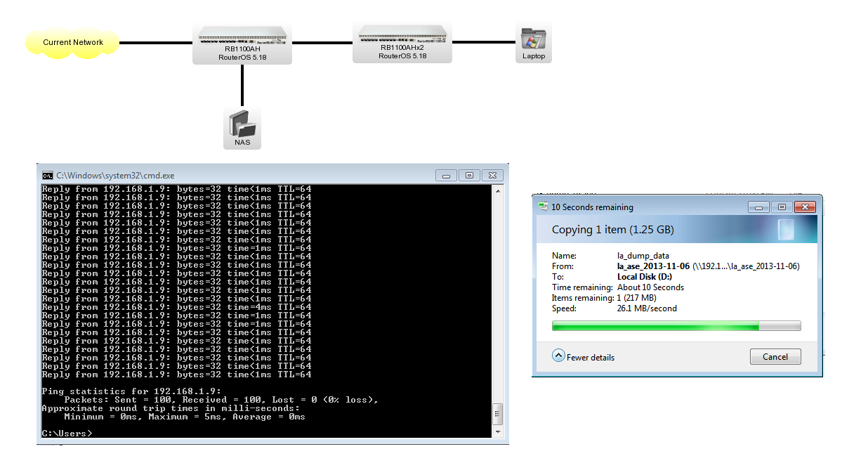Open the Laptop icon in the diagram
The image size is (868, 475).
coord(533,39)
